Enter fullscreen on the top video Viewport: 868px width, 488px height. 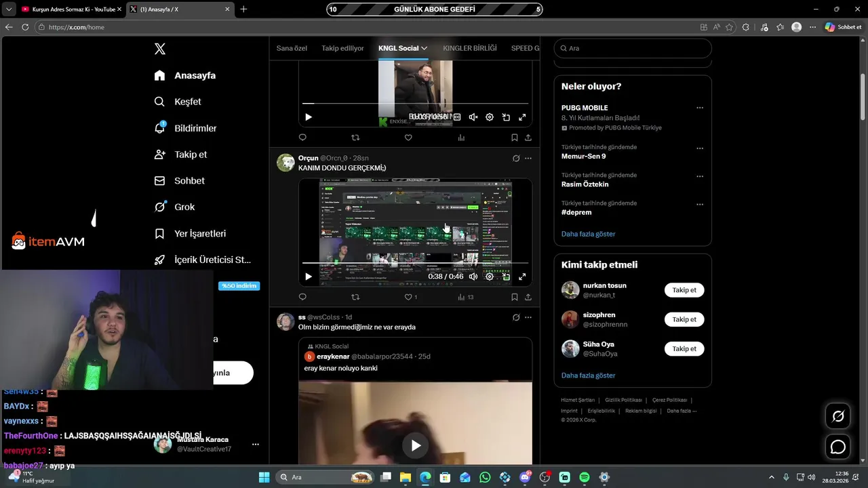click(522, 117)
